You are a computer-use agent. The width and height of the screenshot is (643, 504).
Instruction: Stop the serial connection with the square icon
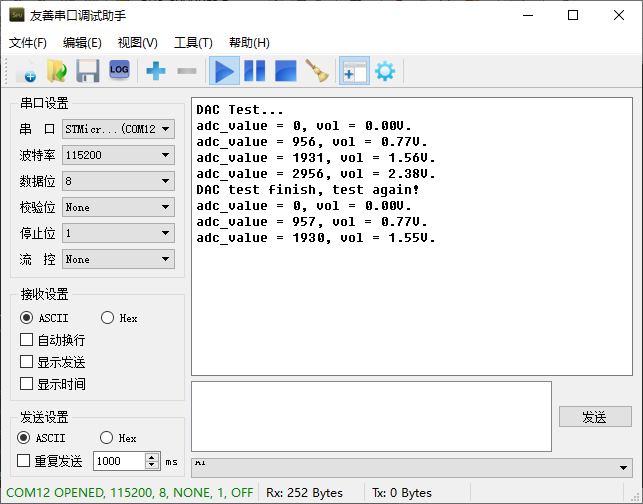click(x=285, y=71)
